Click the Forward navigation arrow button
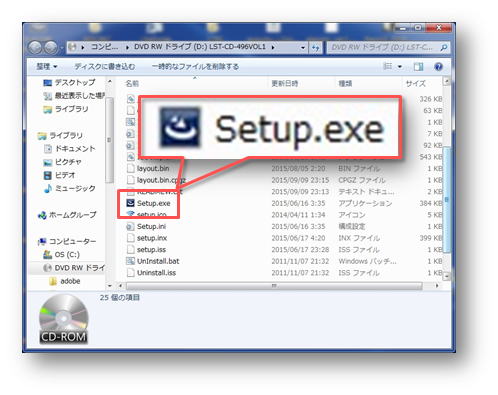Screen dimensions: 498x395 51,47
